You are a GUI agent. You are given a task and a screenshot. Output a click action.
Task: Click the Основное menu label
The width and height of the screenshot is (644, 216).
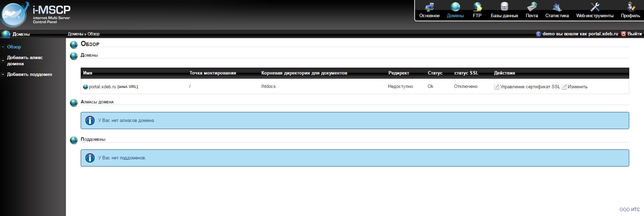(429, 16)
